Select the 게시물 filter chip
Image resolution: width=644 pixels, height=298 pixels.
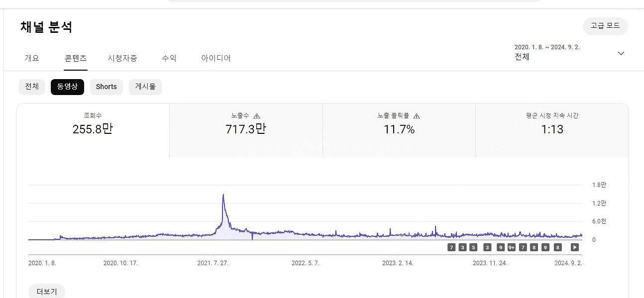[145, 87]
